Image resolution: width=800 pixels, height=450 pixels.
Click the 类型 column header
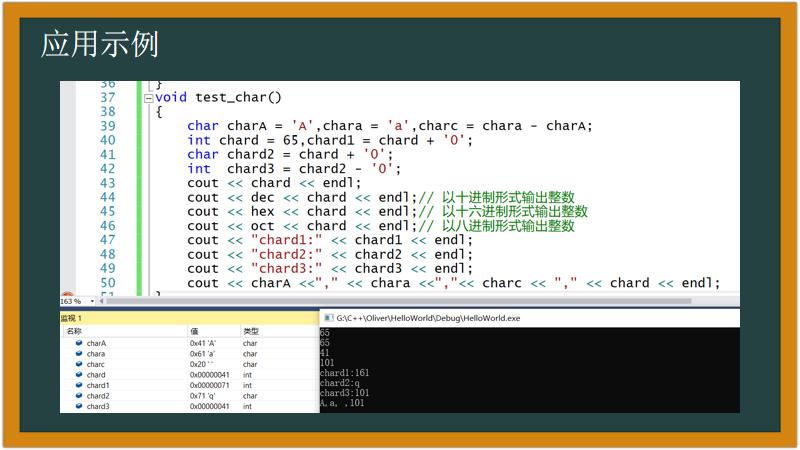tap(251, 331)
